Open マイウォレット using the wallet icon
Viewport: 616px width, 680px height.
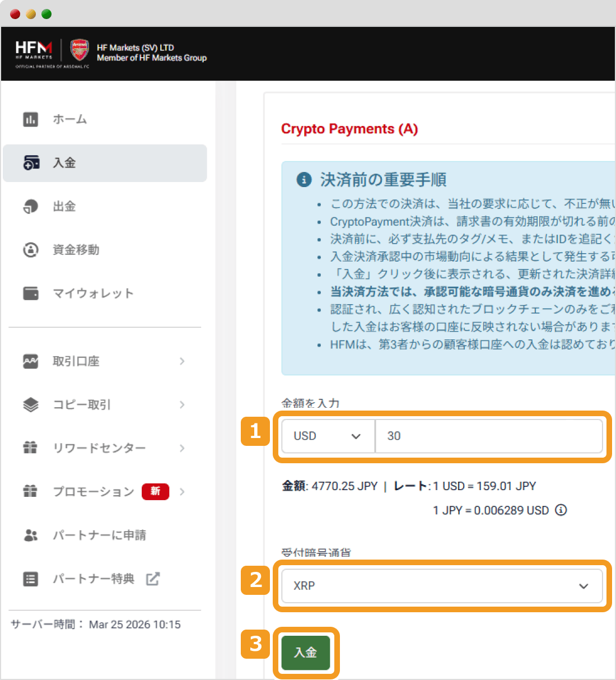pos(30,293)
